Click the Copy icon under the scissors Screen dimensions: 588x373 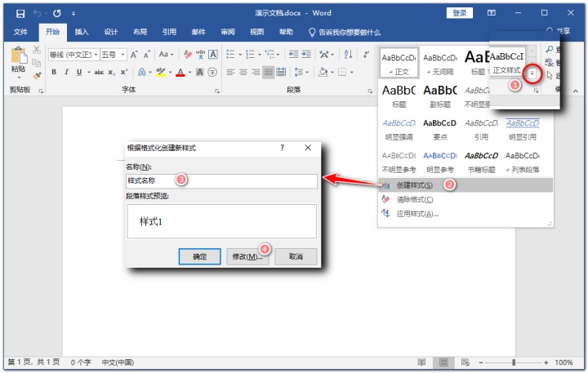tap(37, 63)
